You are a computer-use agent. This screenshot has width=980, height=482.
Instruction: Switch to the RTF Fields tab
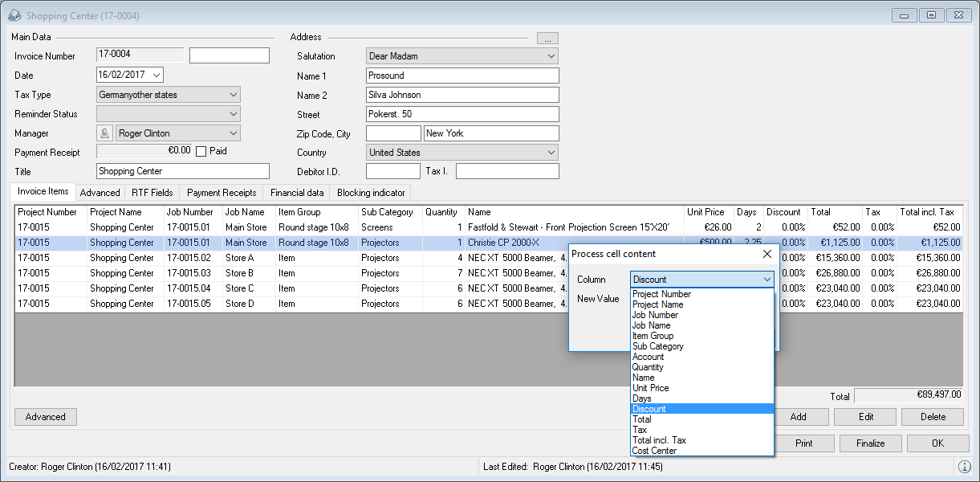(152, 193)
